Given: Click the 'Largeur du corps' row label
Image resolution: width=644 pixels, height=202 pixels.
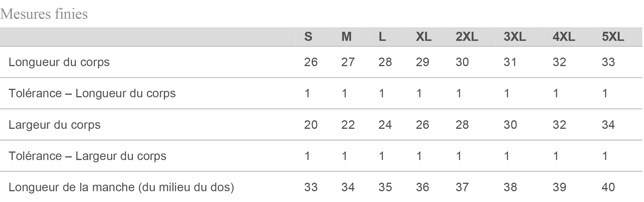Looking at the screenshot, I should (x=54, y=125).
